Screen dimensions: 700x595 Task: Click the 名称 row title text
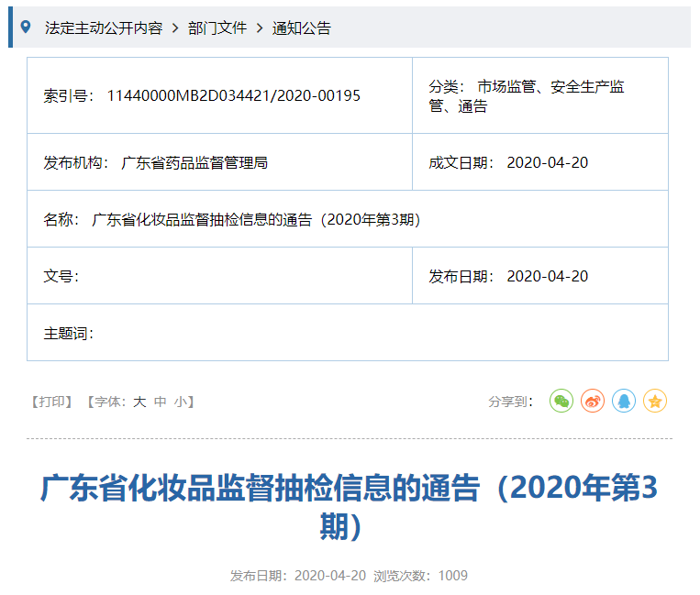click(256, 219)
